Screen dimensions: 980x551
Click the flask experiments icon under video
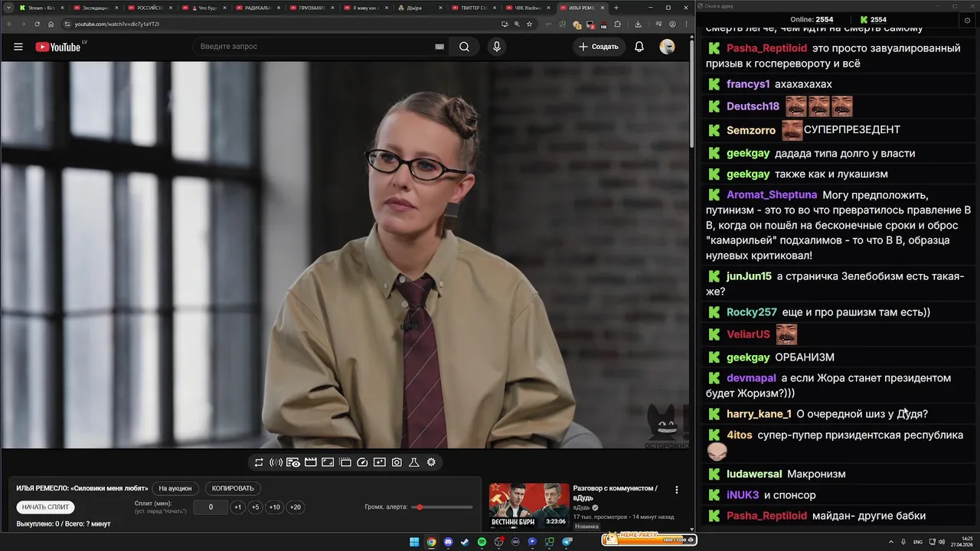[414, 462]
